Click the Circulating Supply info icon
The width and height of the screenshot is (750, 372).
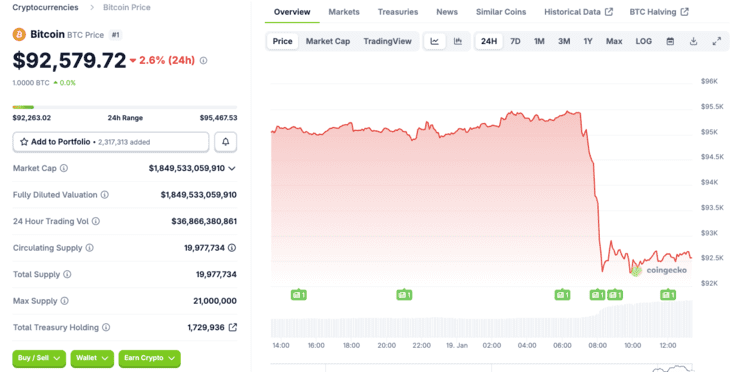90,248
